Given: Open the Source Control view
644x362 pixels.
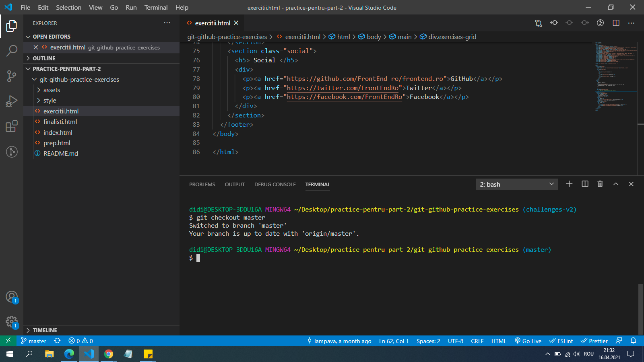Looking at the screenshot, I should [x=12, y=76].
